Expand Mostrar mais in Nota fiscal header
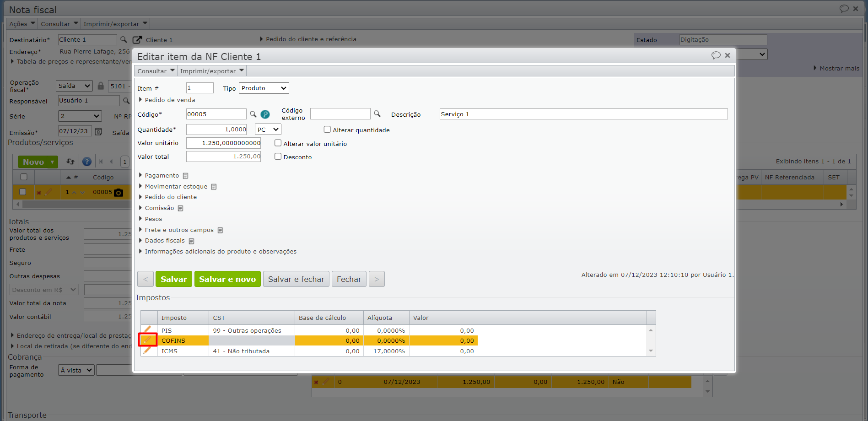This screenshot has height=421, width=868. click(836, 68)
